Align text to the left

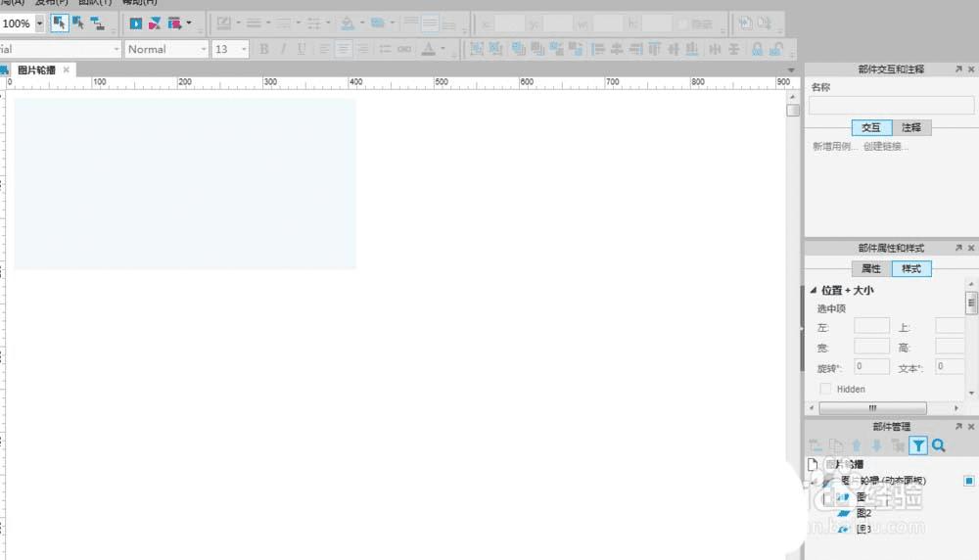[x=324, y=49]
